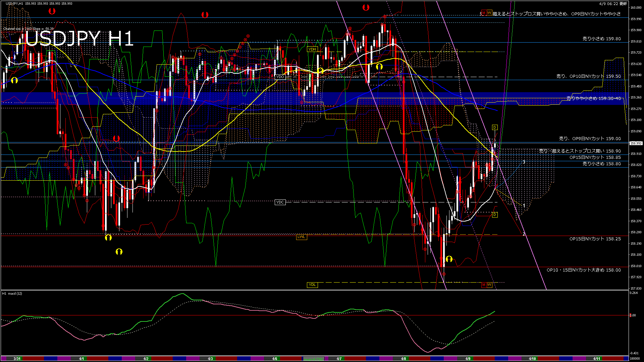The height and width of the screenshot is (362, 644).
Task: Click the 'H1 macd (12)' indicator label
Action: (x=12, y=293)
